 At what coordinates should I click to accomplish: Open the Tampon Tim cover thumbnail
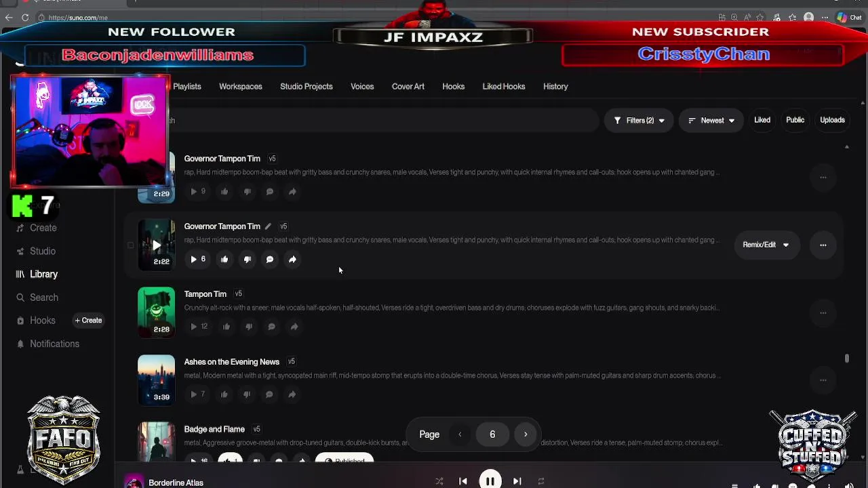coord(156,312)
